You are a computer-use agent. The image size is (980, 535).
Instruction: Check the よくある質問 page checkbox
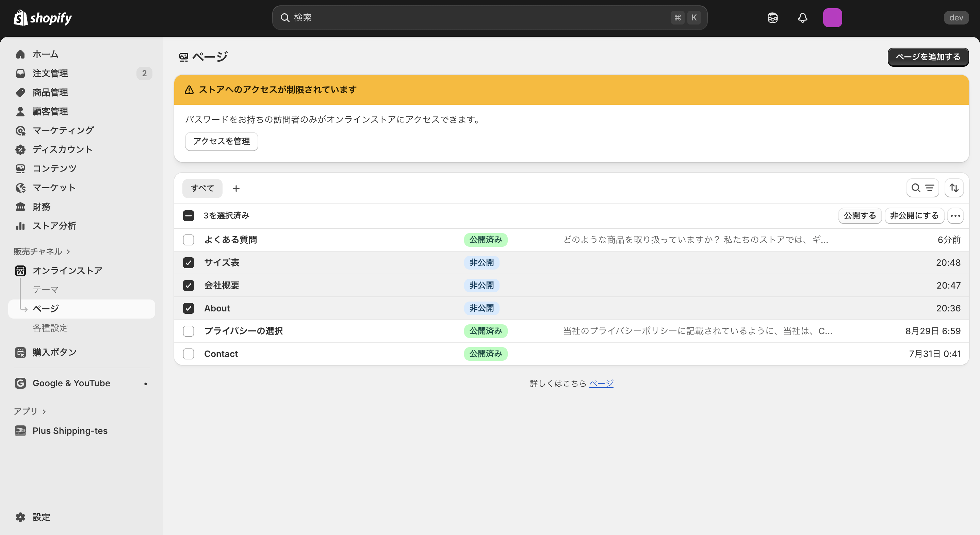(188, 240)
